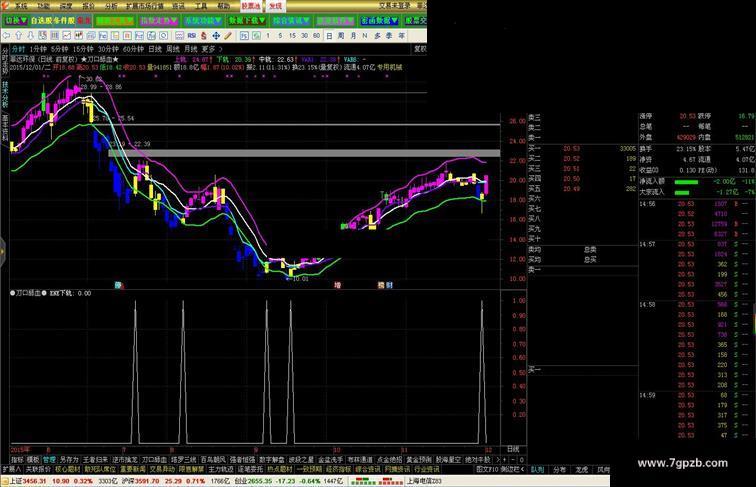
Task: Select the 日 daily period button
Action: pos(329,36)
